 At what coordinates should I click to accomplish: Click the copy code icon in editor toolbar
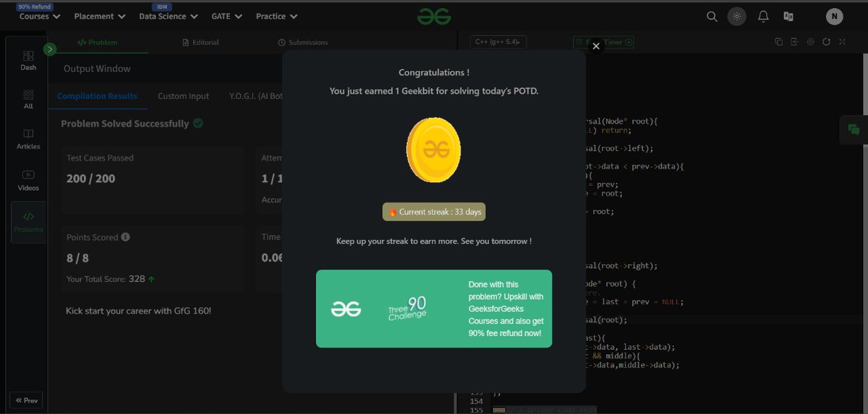pos(779,42)
